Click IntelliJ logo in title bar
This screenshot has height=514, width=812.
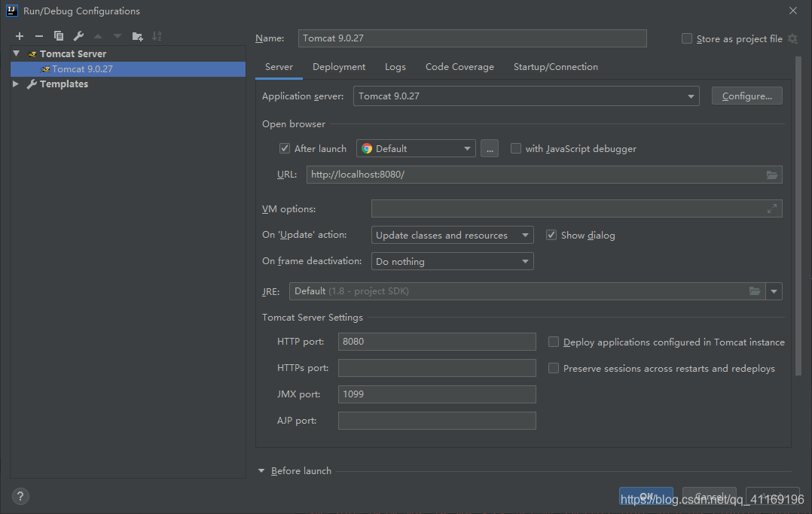pyautogui.click(x=12, y=11)
